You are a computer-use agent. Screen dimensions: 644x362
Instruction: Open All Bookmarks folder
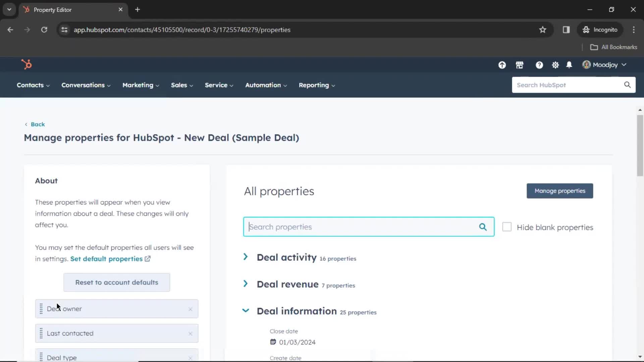coord(613,47)
